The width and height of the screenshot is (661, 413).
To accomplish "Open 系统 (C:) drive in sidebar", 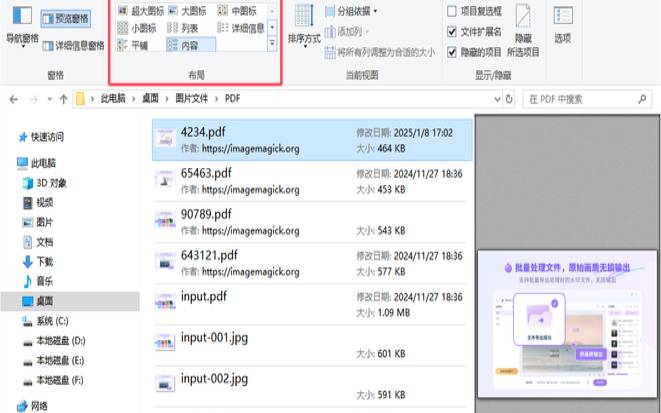I will pyautogui.click(x=46, y=321).
